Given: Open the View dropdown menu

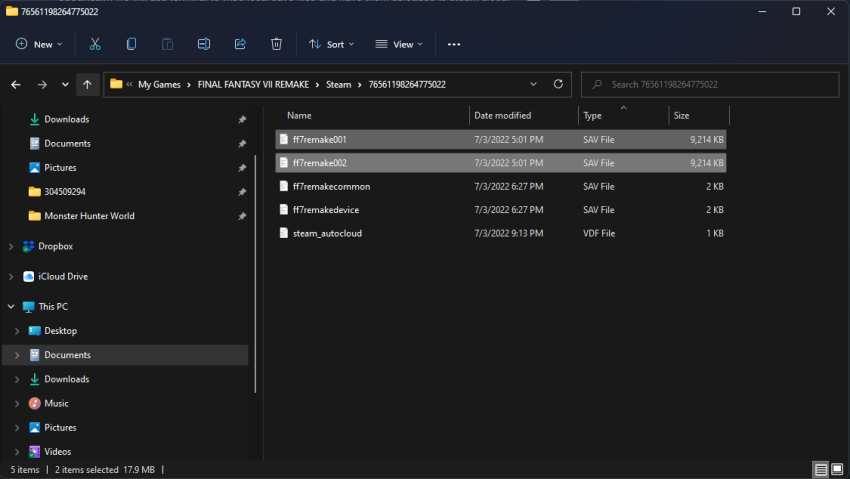Looking at the screenshot, I should [x=398, y=44].
